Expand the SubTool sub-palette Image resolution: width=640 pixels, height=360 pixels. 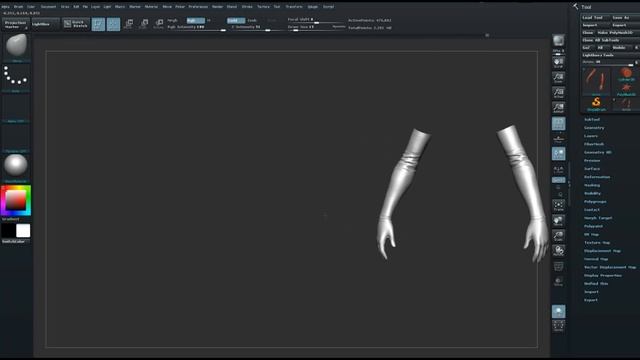(592, 120)
